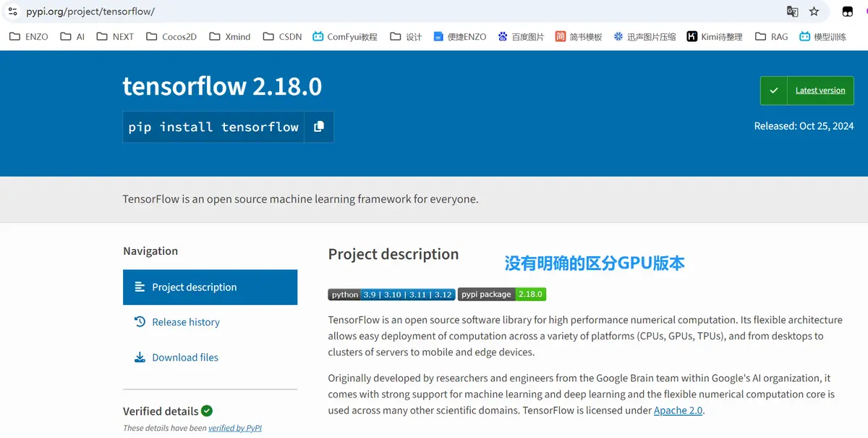Click the profile icon at the far right
The width and height of the screenshot is (868, 438).
[x=865, y=12]
